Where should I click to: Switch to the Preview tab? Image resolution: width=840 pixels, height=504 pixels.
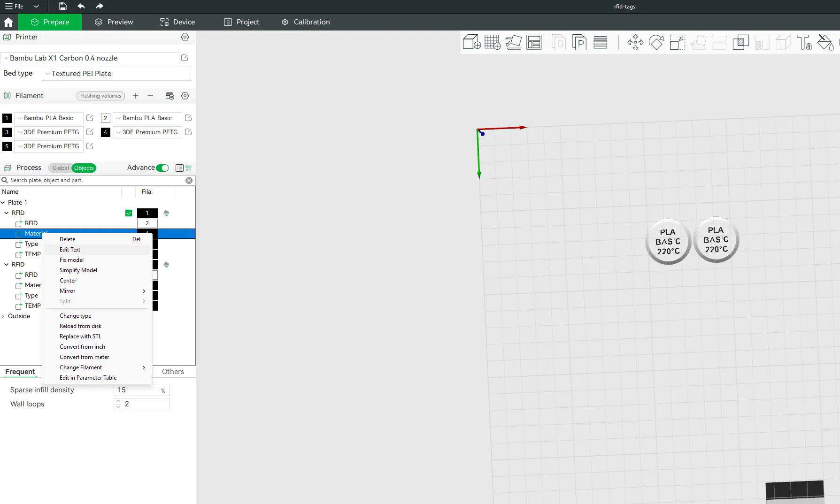pos(114,22)
